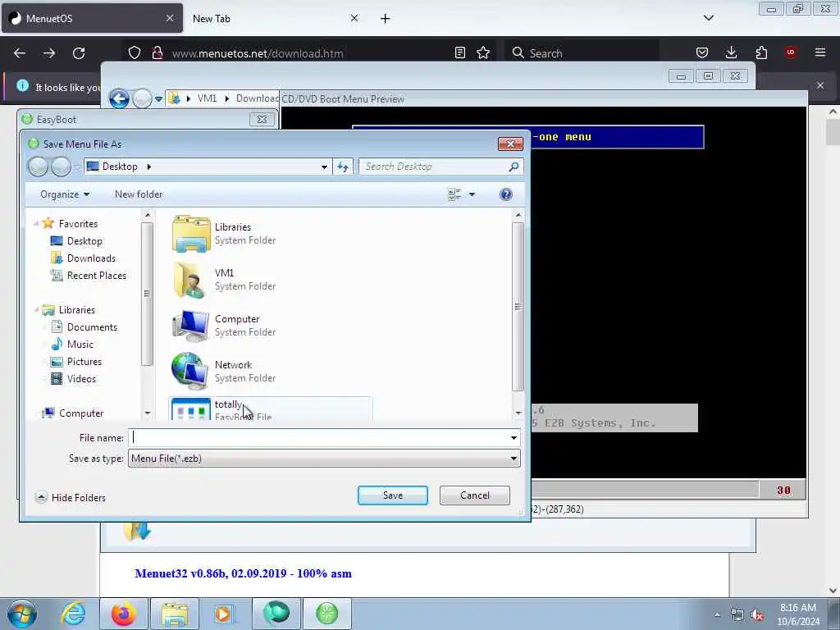Close the Save Menu File As dialog

coord(510,144)
